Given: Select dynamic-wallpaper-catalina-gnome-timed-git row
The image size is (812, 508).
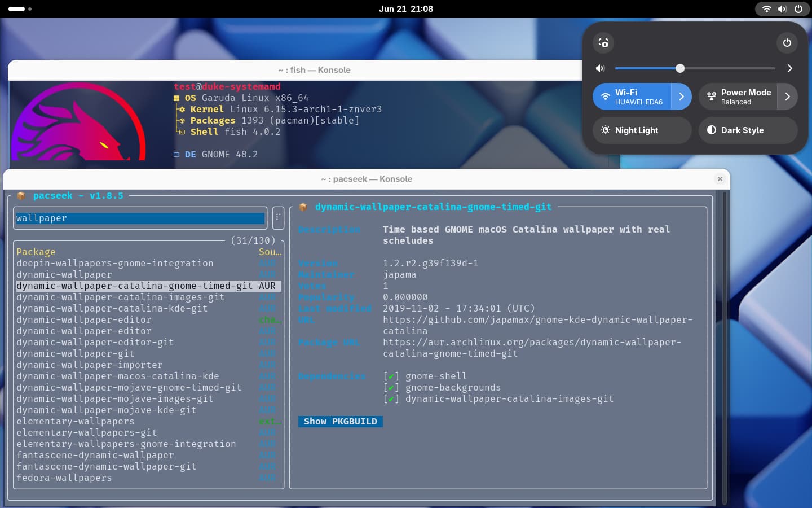Looking at the screenshot, I should (148, 286).
